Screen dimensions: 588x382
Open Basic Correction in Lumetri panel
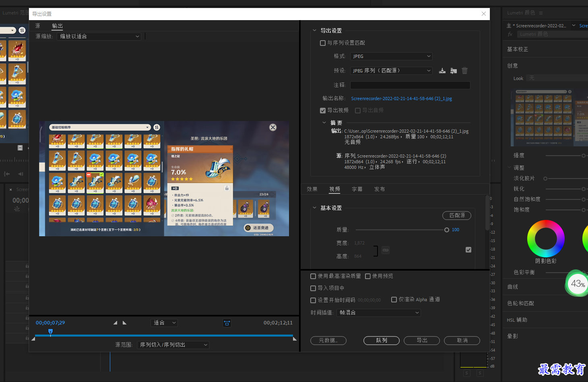click(x=518, y=49)
